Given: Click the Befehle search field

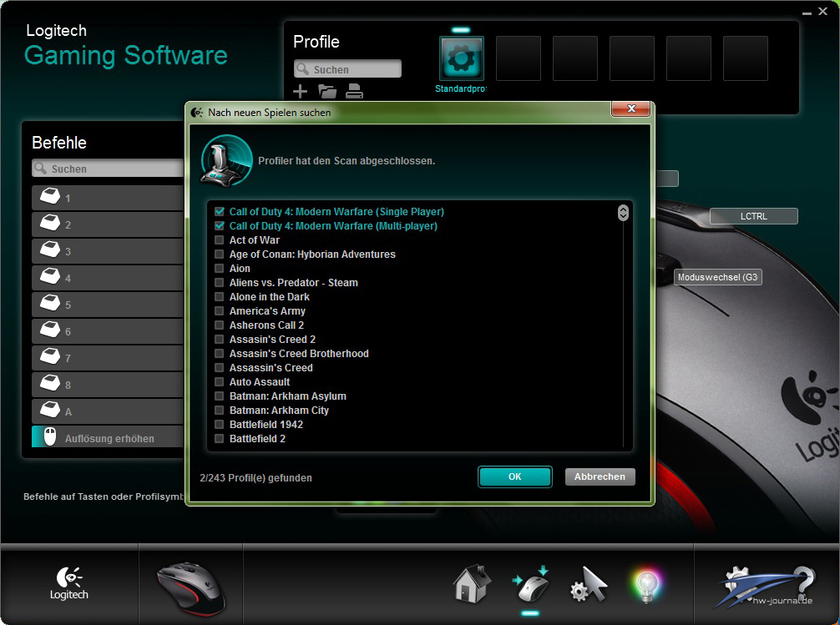Looking at the screenshot, I should point(109,169).
